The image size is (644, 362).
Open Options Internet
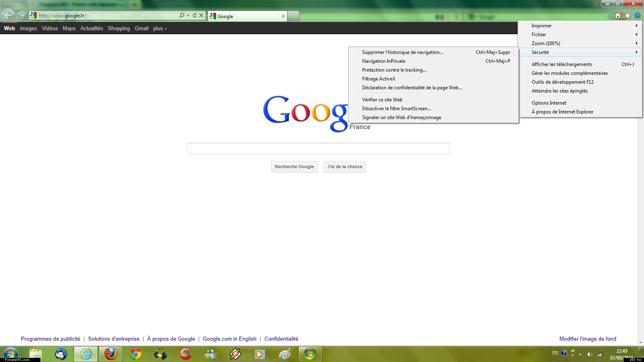pos(580,103)
